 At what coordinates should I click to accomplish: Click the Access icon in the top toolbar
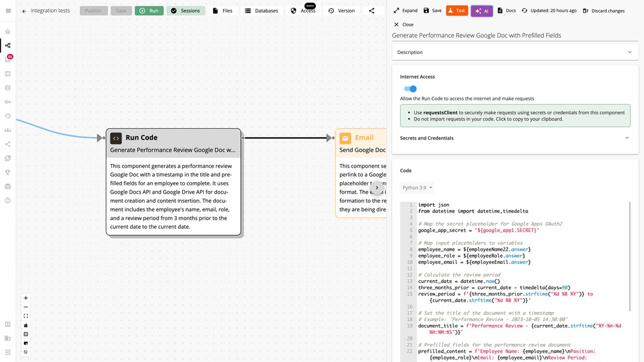(x=292, y=10)
